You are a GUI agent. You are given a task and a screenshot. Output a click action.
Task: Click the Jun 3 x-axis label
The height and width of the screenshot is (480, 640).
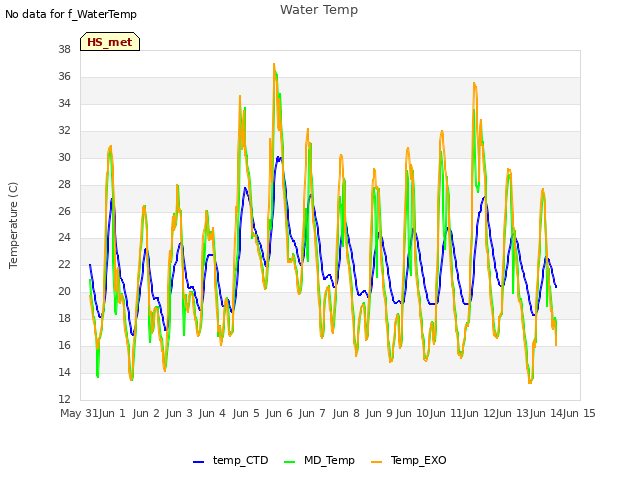coord(179,413)
